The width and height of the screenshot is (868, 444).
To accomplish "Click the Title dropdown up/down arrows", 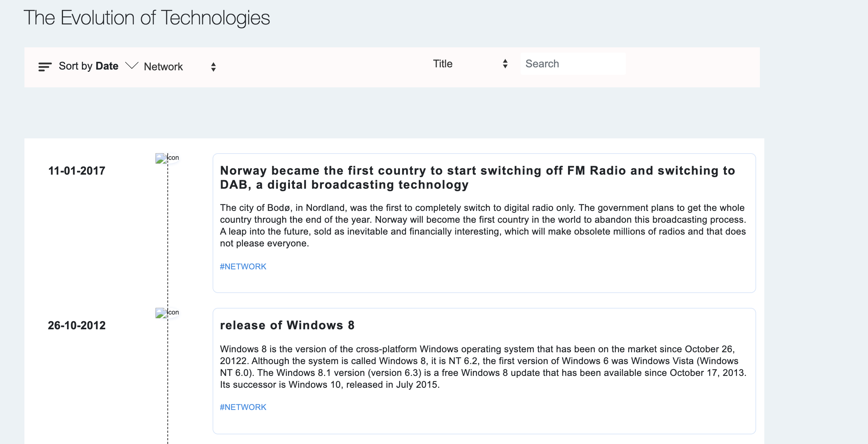I will point(505,64).
